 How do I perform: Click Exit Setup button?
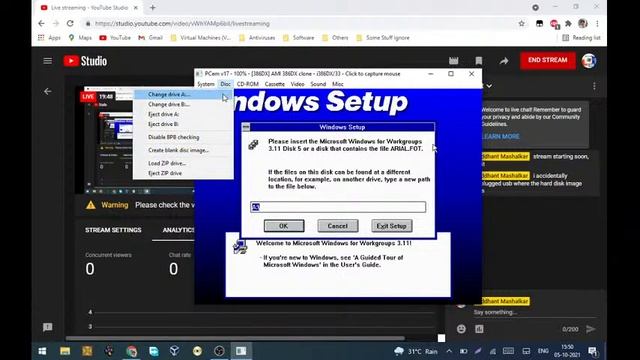coord(391,226)
